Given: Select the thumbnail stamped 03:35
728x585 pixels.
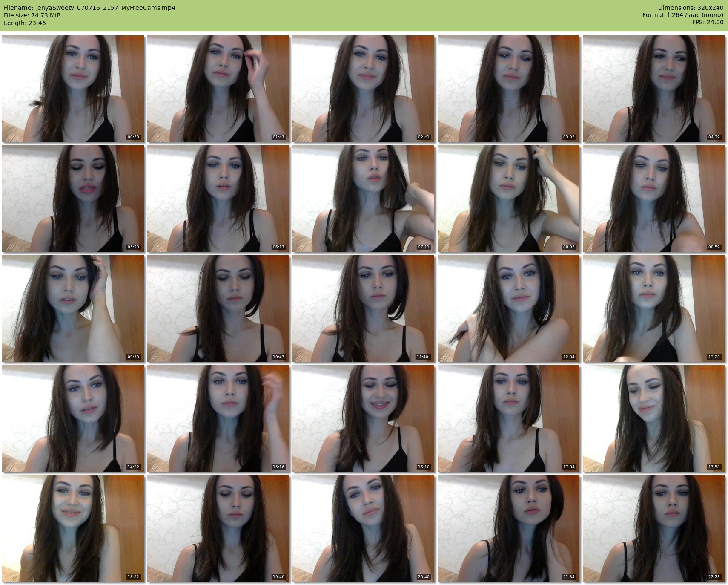Looking at the screenshot, I should coord(509,89).
